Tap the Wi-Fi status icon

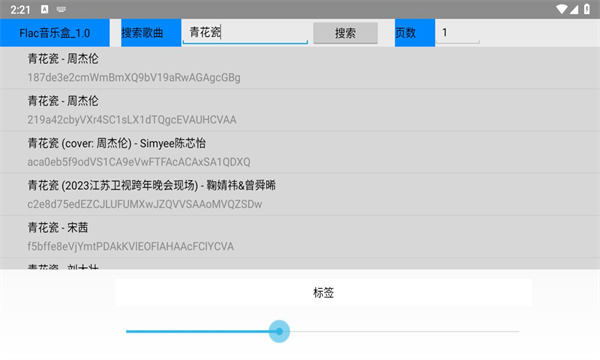pyautogui.click(x=562, y=9)
